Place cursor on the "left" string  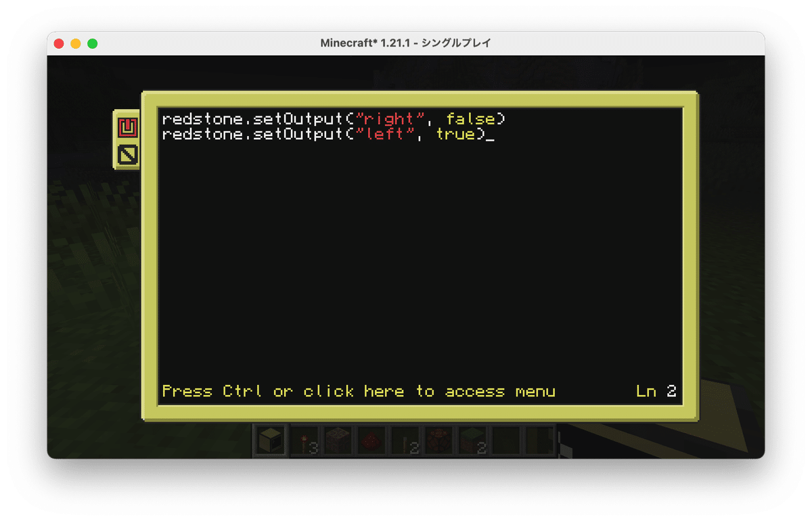point(390,134)
